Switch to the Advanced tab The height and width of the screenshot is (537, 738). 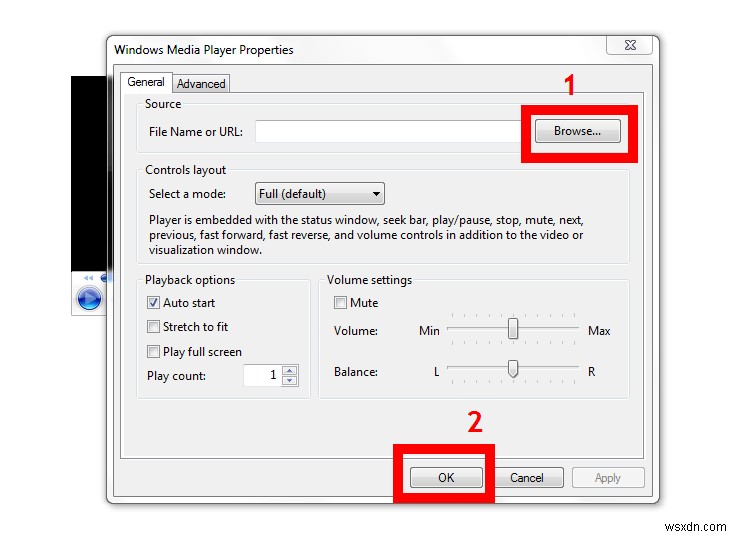click(201, 84)
